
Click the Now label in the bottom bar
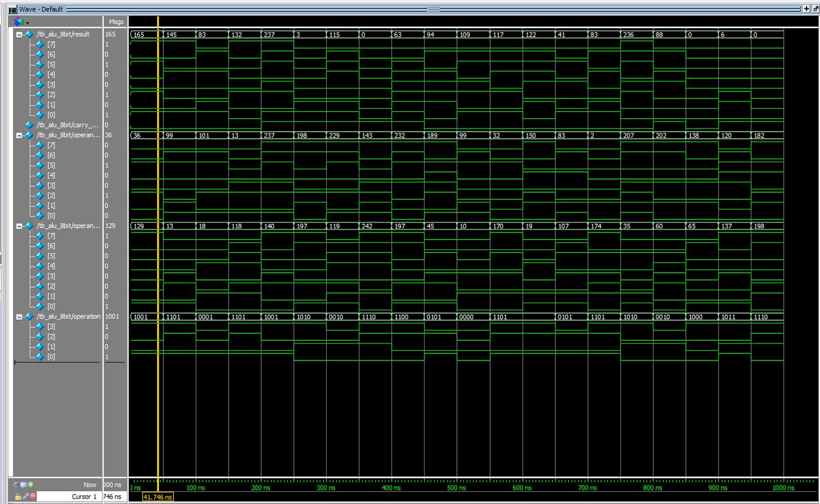tap(90, 485)
